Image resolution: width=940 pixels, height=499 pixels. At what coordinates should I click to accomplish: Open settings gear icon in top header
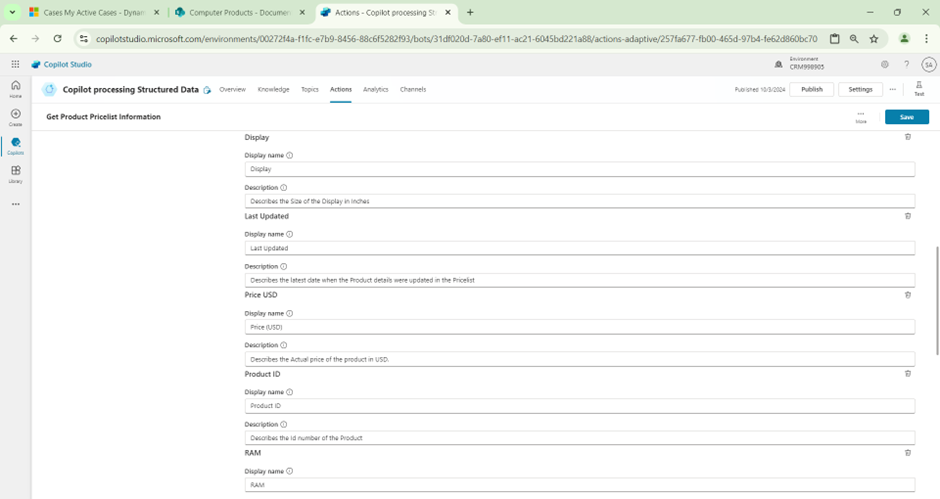click(885, 64)
